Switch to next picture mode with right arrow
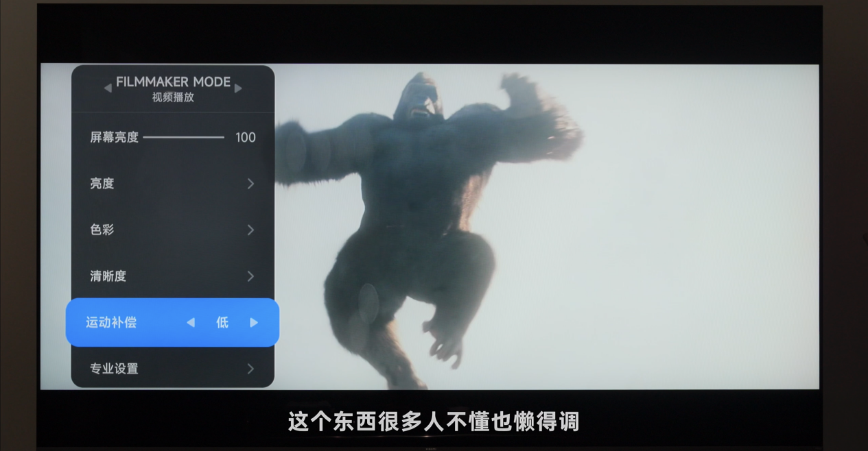The height and width of the screenshot is (451, 868). tap(238, 88)
